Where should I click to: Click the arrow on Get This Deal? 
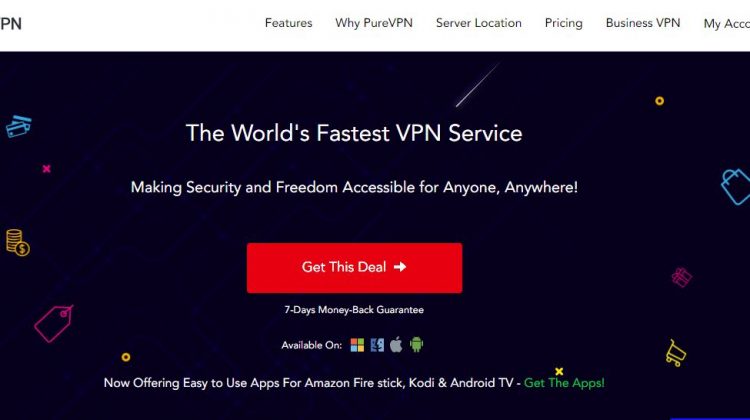coord(400,267)
